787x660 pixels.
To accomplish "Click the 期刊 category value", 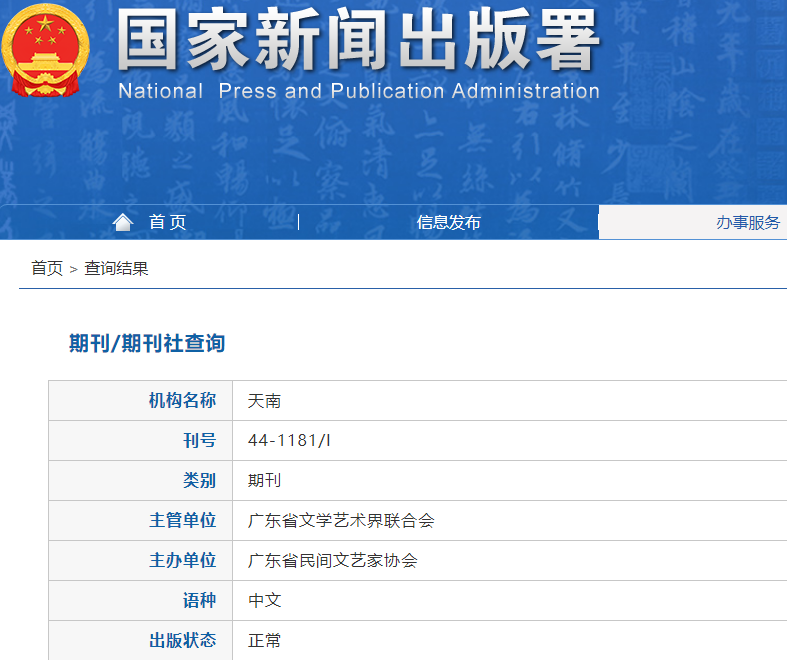I will (264, 481).
